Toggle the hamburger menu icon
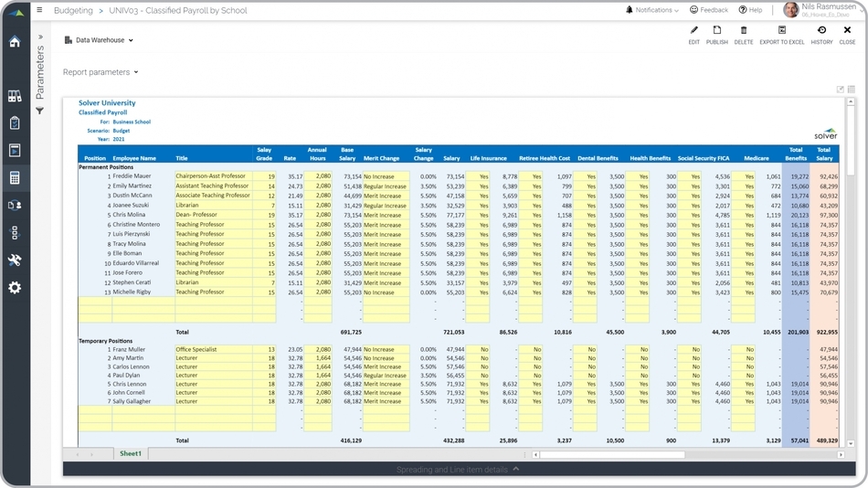Viewport: 868px width, 488px height. pos(39,10)
